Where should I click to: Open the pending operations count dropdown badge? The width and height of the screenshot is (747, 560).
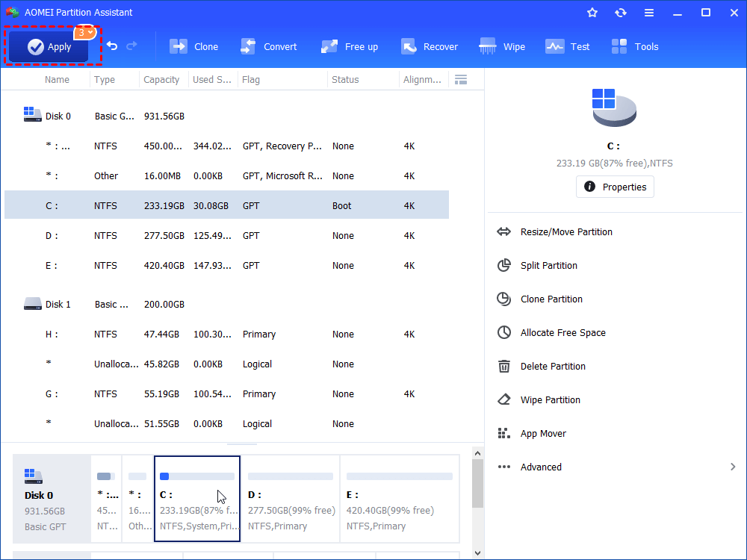point(85,32)
